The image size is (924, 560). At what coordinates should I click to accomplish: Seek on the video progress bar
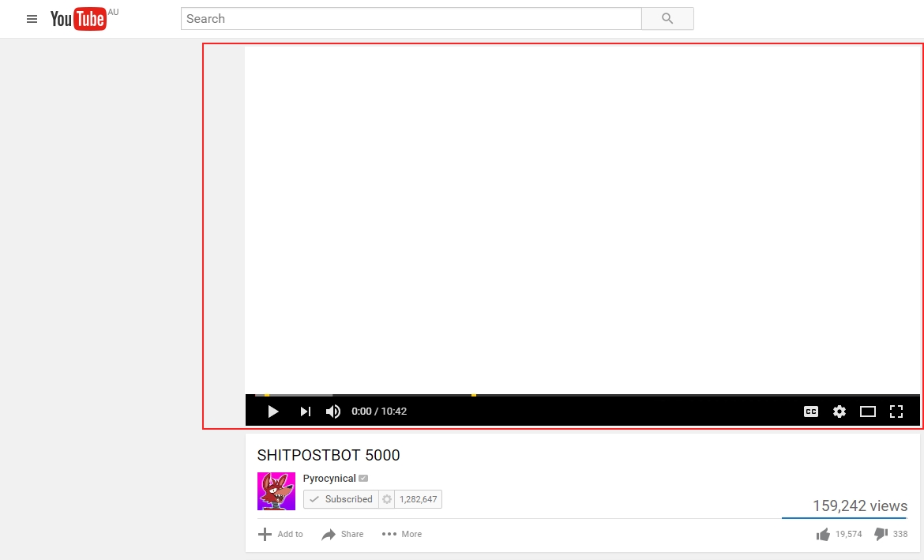[583, 395]
